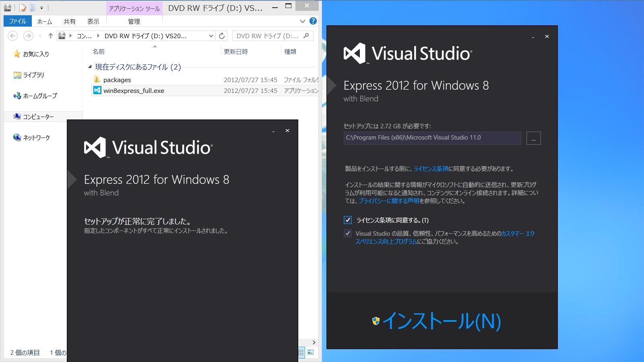Close the Visual Studio install dialog
This screenshot has width=644, height=362.
[x=547, y=37]
